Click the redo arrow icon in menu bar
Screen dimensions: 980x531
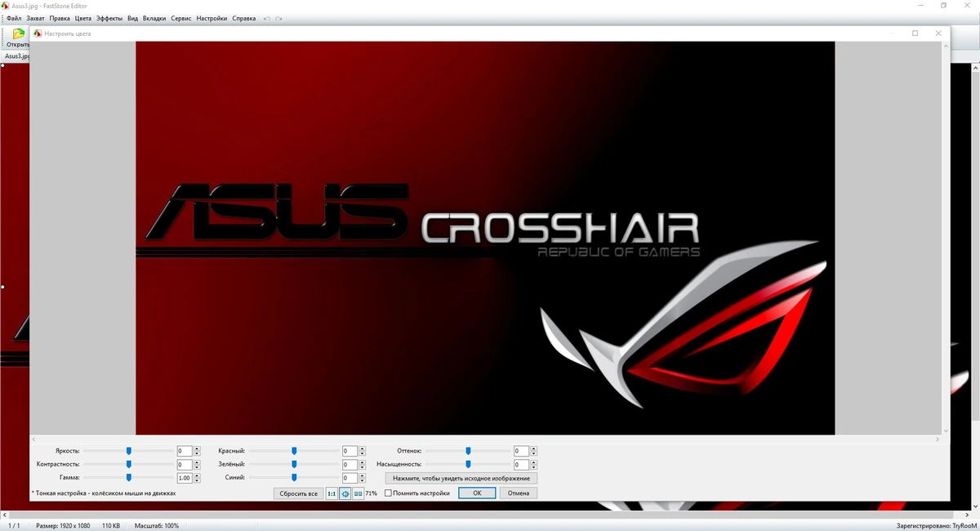pyautogui.click(x=279, y=18)
